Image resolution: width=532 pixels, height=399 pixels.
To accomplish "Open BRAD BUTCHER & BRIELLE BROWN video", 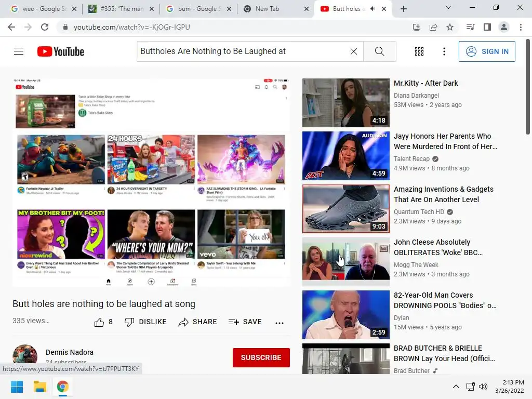I will (x=444, y=353).
